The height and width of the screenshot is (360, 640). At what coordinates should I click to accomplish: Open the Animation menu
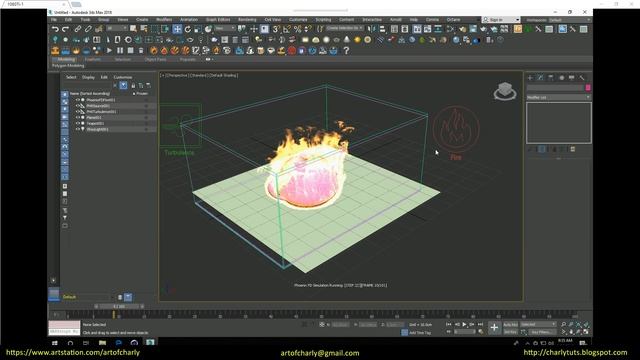click(189, 20)
